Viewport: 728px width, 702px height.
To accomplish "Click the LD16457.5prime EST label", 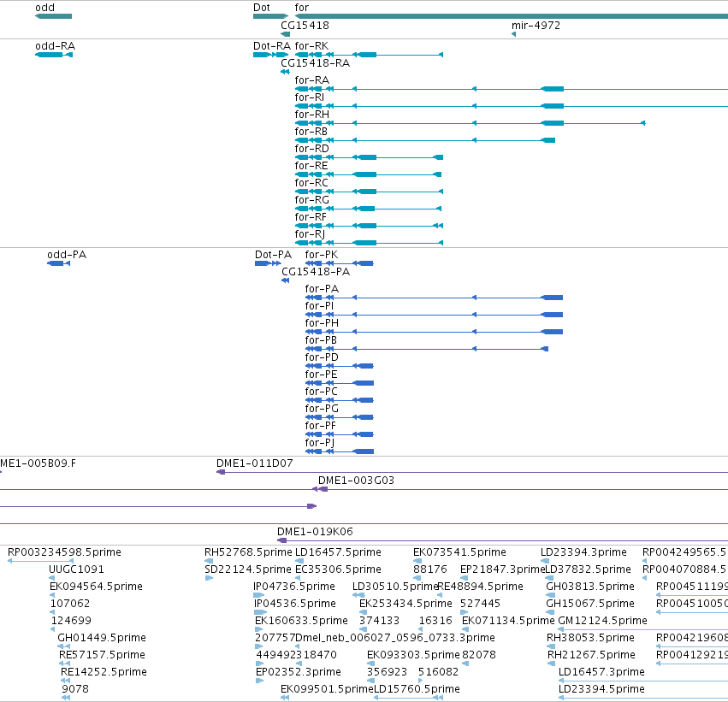I will (338, 552).
